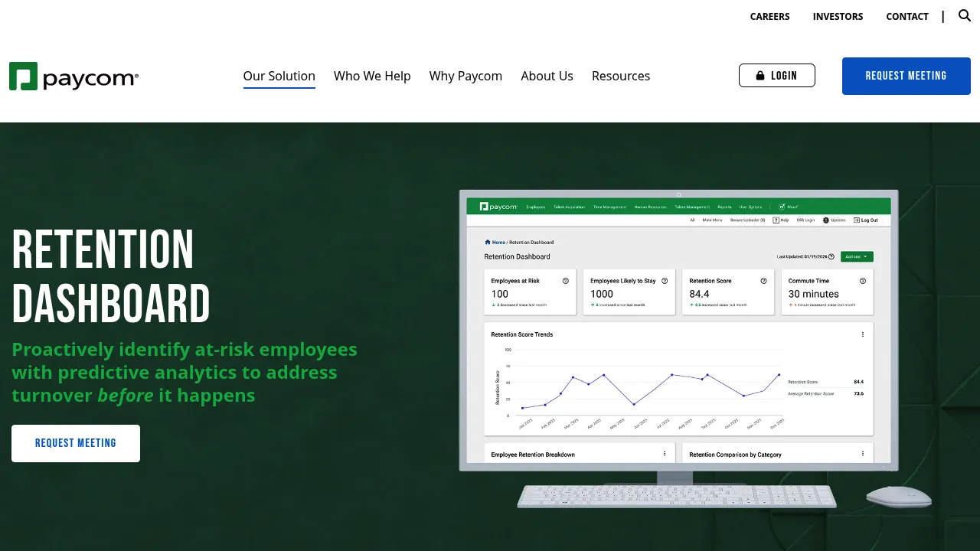Image resolution: width=980 pixels, height=551 pixels.
Task: Open Employee Retention Breakdown three-dot menu
Action: [665, 454]
